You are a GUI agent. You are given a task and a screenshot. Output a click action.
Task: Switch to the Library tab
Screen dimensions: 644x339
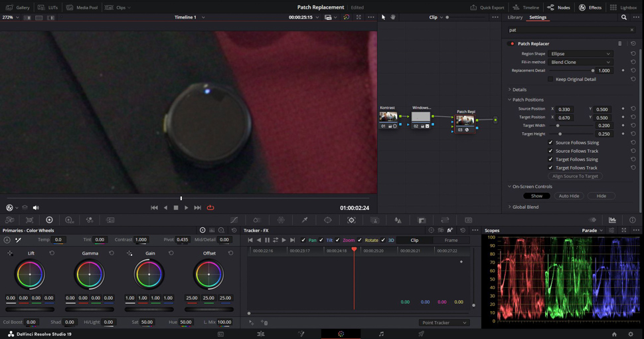(515, 17)
